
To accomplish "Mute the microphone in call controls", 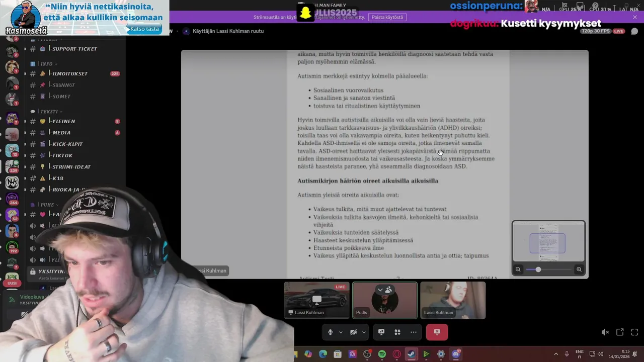I will 331,332.
